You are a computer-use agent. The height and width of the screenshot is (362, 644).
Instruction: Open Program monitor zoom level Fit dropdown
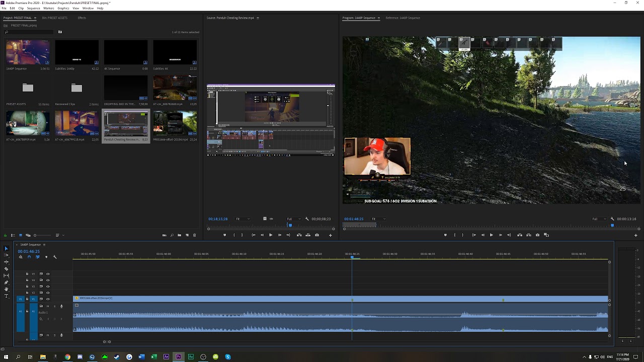[378, 219]
